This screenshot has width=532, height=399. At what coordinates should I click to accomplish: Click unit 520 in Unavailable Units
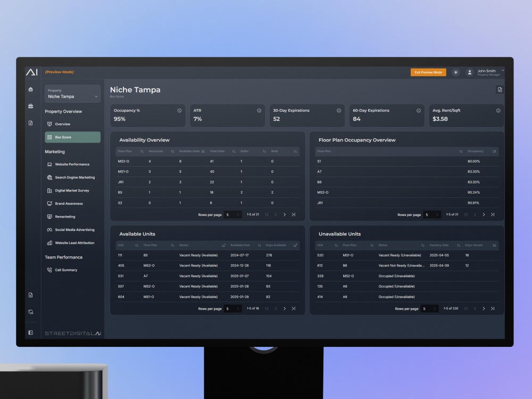point(320,255)
